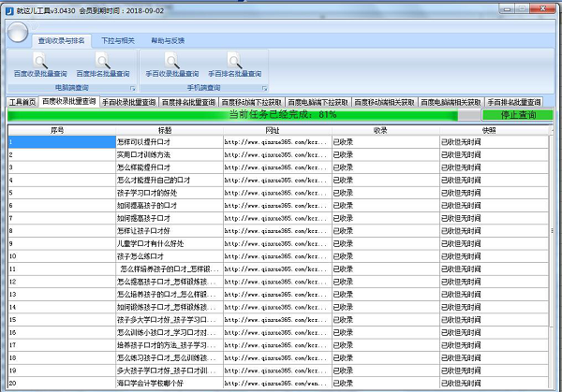Switch to the 百度移动端下拉获取 tab

(252, 102)
